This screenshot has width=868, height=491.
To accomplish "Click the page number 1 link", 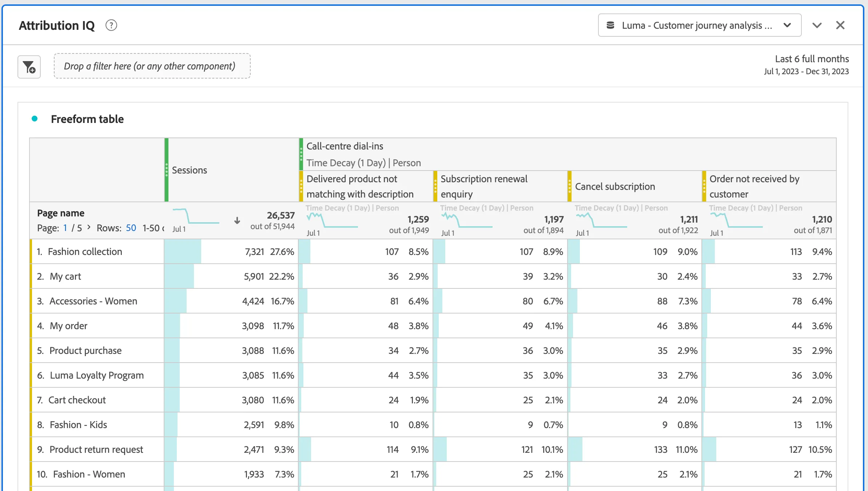I will click(65, 228).
